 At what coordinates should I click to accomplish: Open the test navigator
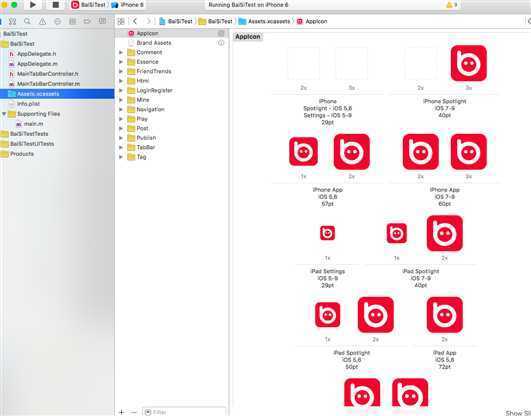click(58, 21)
